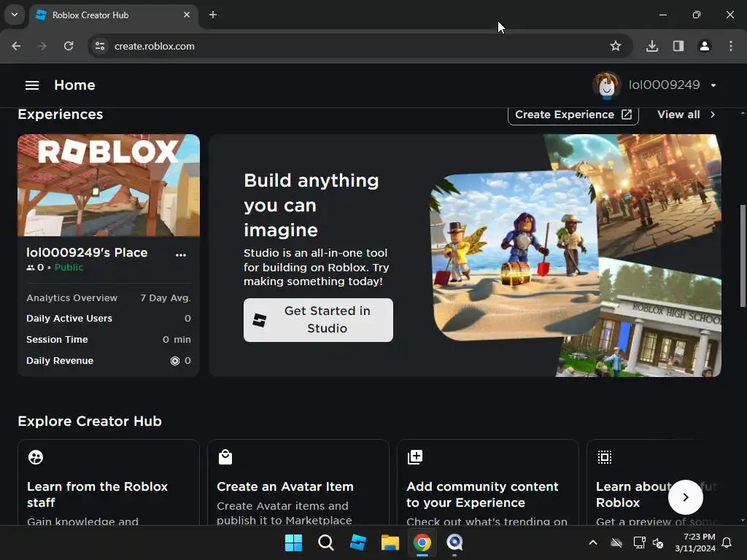This screenshot has width=747, height=560.
Task: Click the Analytics Overview label
Action: pos(72,298)
